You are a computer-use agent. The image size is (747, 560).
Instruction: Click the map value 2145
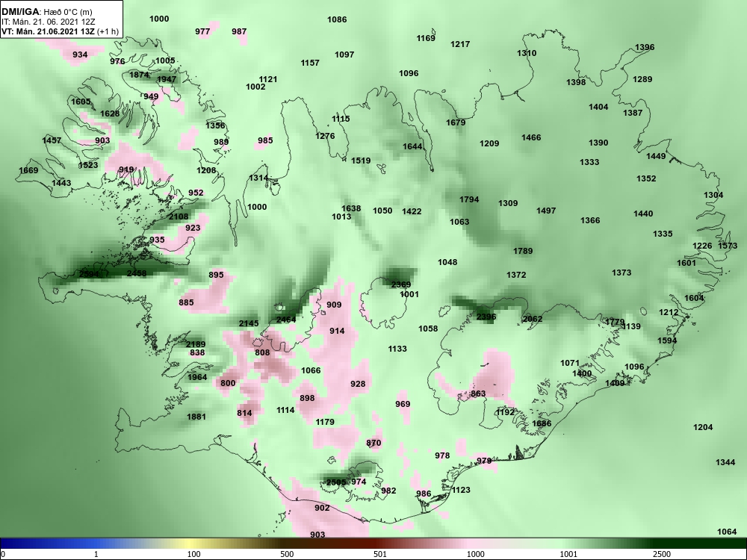[x=249, y=323]
